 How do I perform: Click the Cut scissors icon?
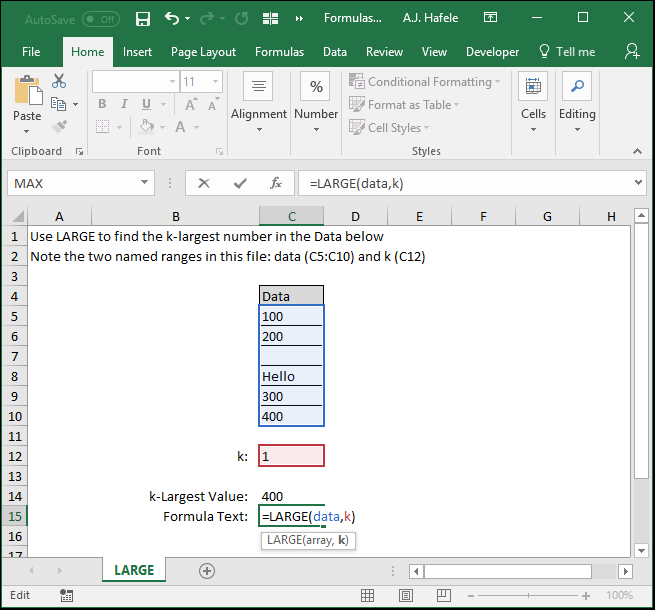pyautogui.click(x=59, y=81)
